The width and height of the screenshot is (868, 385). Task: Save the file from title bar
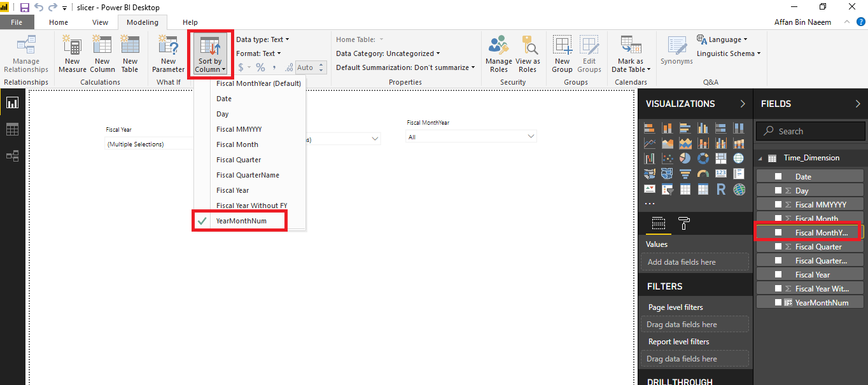point(25,8)
